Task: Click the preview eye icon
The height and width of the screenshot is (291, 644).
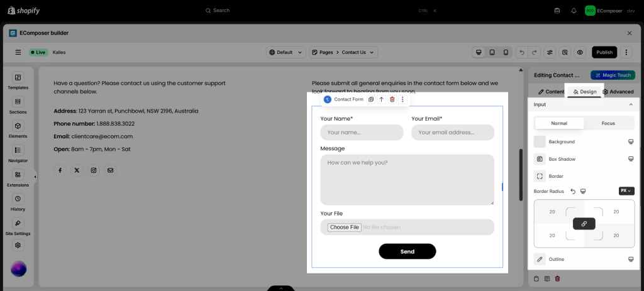Action: click(580, 52)
